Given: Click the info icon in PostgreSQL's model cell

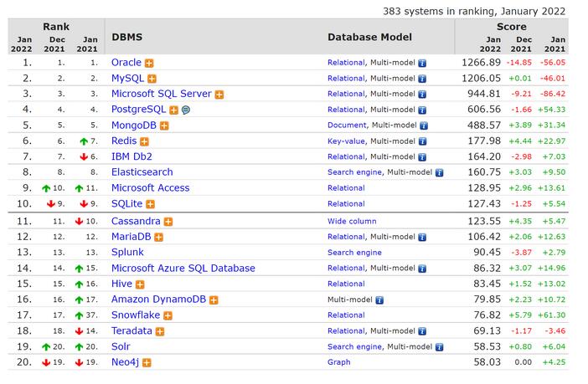Looking at the screenshot, I should coord(422,110).
